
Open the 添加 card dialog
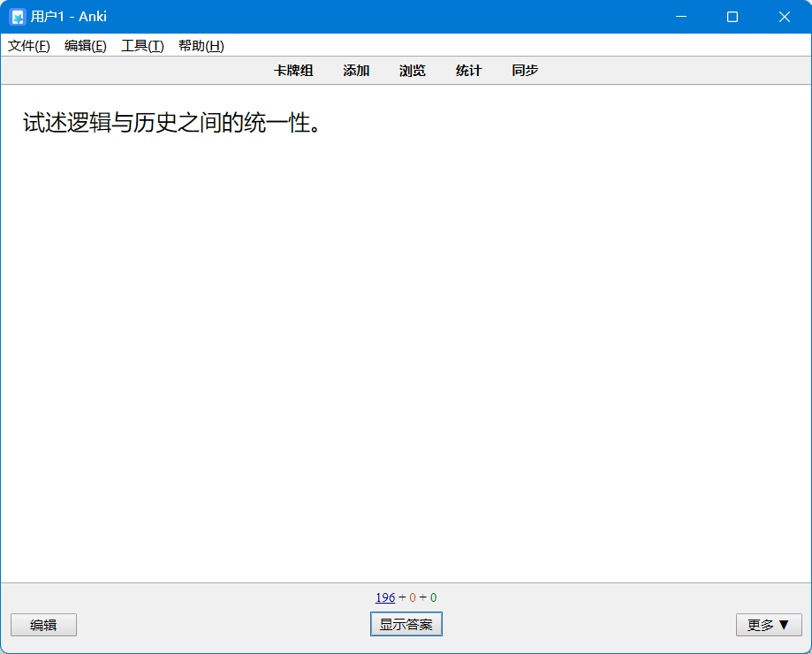point(356,71)
